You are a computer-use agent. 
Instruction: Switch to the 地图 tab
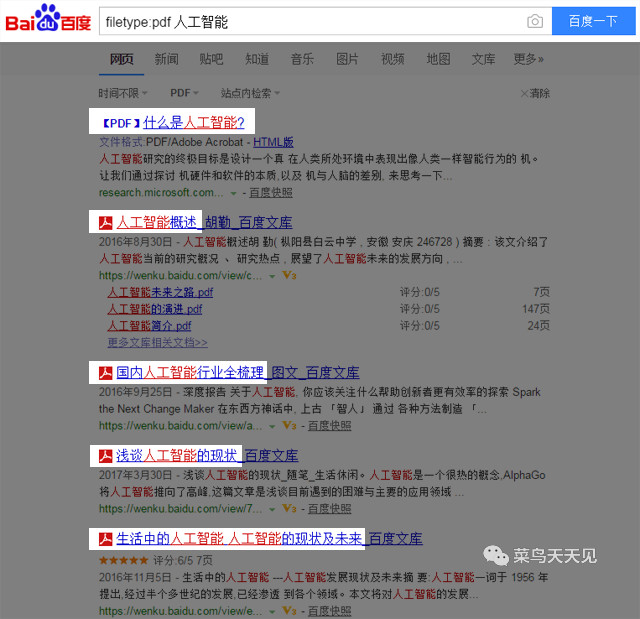[x=438, y=59]
